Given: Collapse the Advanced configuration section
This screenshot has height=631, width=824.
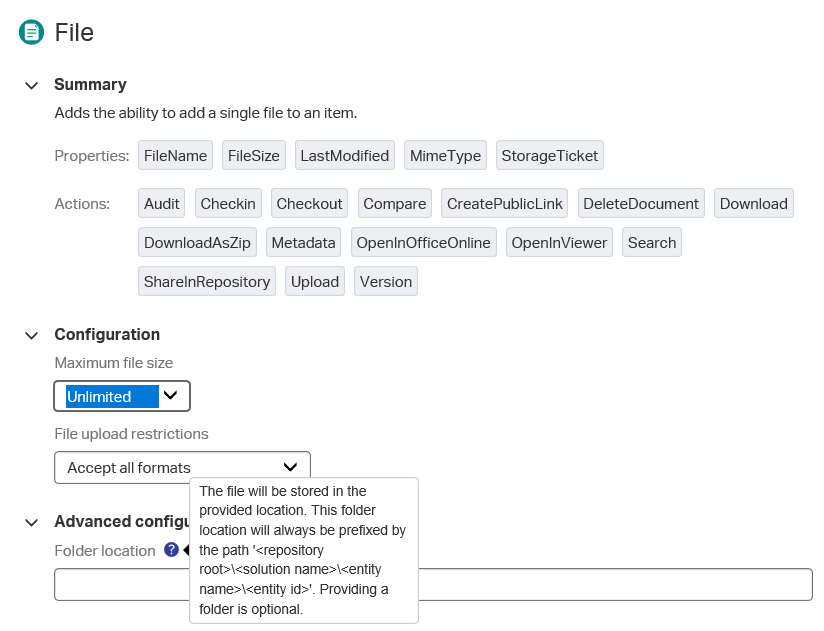Looking at the screenshot, I should 32,522.
